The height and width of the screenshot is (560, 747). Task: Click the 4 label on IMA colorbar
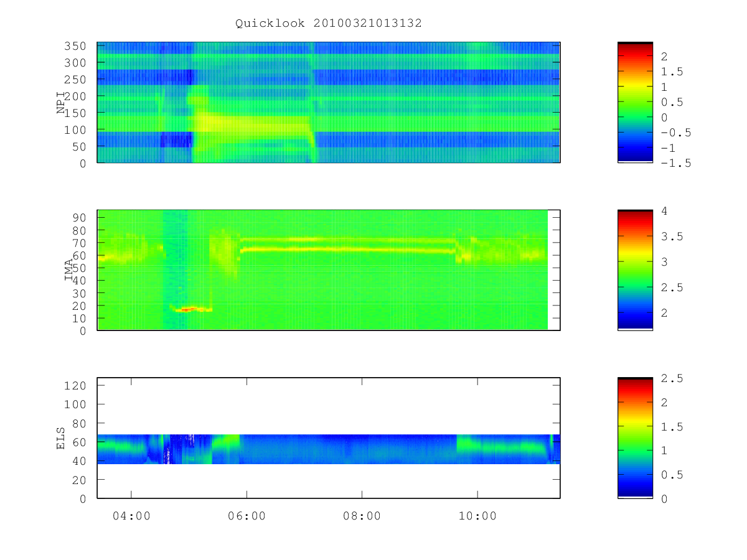[664, 211]
